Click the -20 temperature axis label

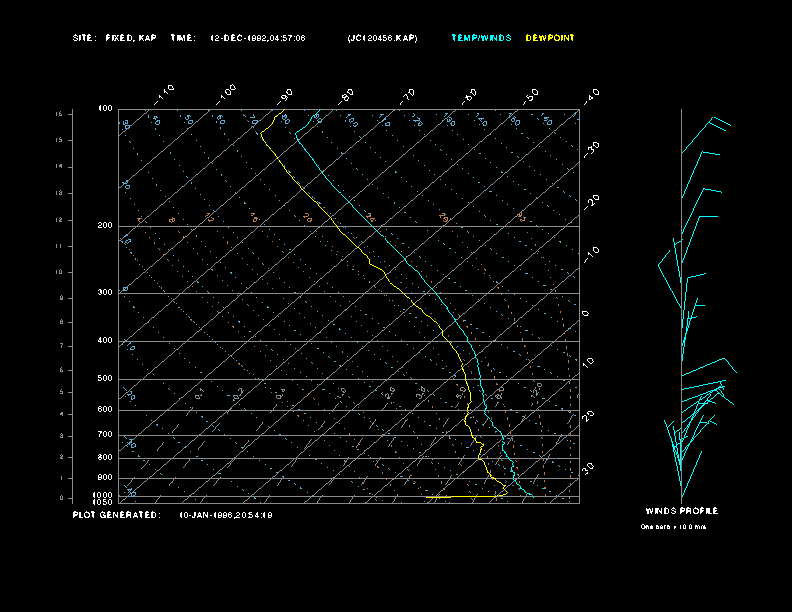(591, 202)
